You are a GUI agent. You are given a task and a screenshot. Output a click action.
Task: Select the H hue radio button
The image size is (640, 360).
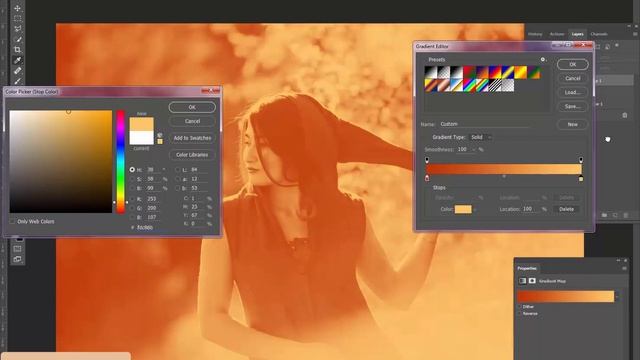tap(132, 169)
